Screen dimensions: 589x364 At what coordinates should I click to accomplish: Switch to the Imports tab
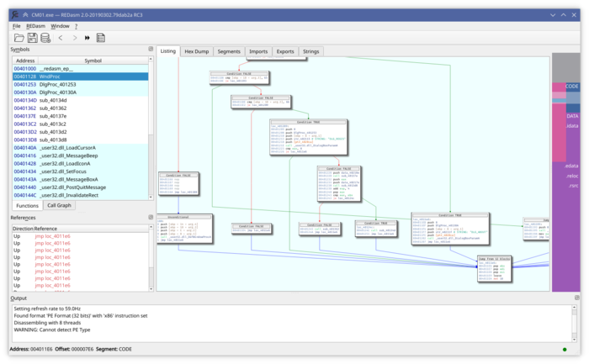[x=257, y=51]
